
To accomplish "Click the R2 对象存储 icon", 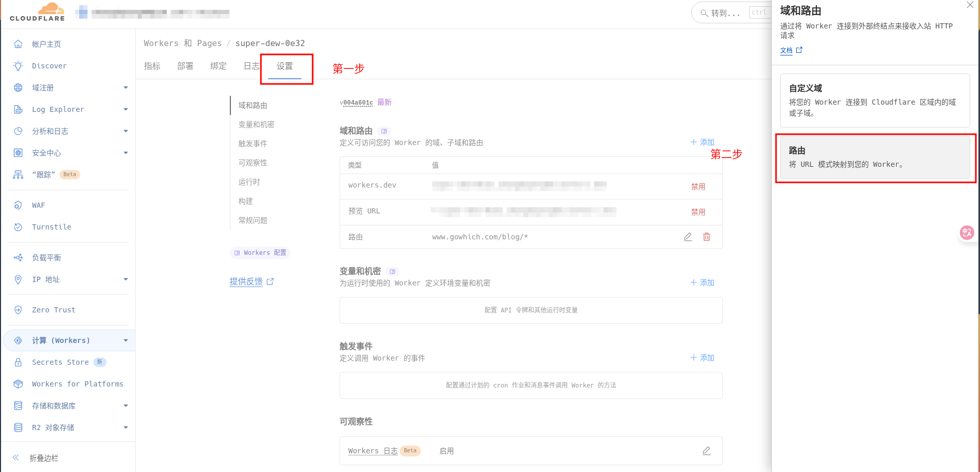I will [x=18, y=427].
